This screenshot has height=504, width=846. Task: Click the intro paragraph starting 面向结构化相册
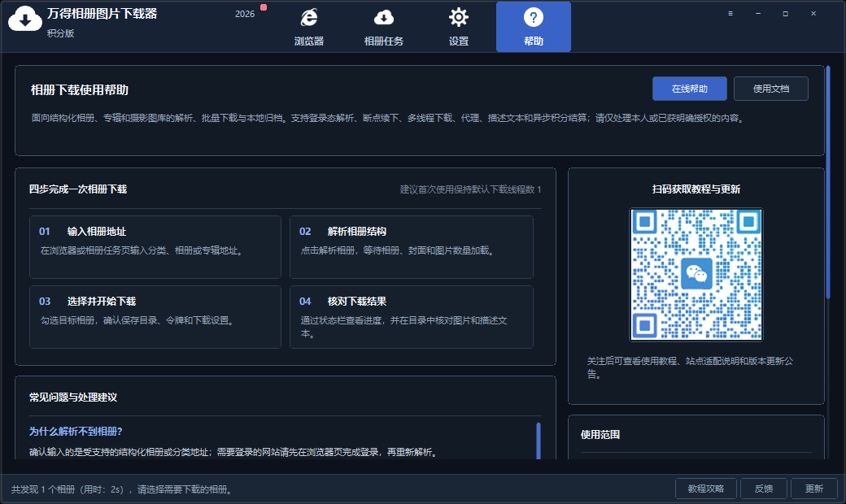[x=389, y=118]
